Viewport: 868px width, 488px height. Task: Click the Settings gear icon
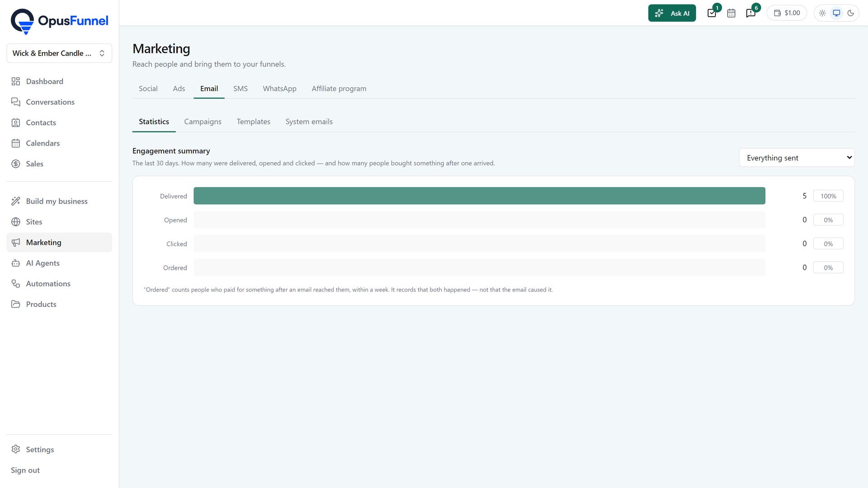pyautogui.click(x=16, y=449)
